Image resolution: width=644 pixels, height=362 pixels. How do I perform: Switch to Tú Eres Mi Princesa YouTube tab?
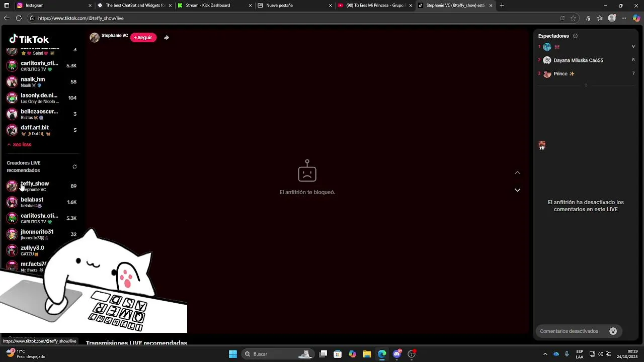pos(375,6)
